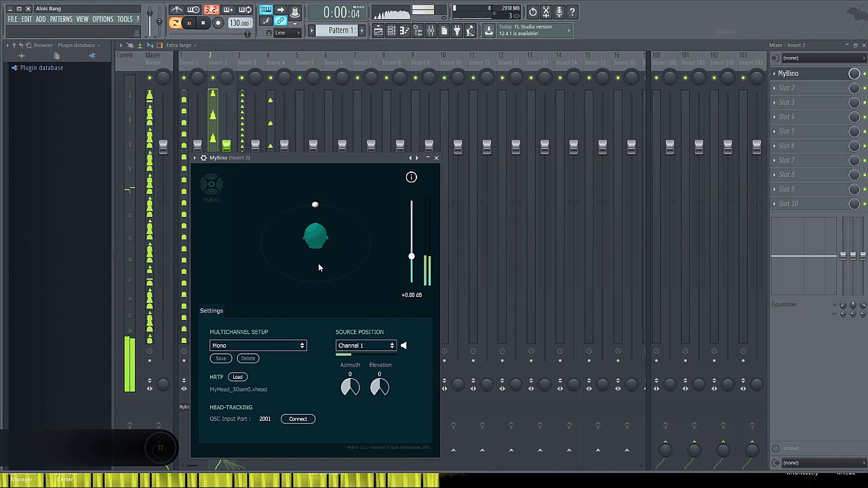This screenshot has height=488, width=868.
Task: Open the ADD menu
Action: click(41, 19)
